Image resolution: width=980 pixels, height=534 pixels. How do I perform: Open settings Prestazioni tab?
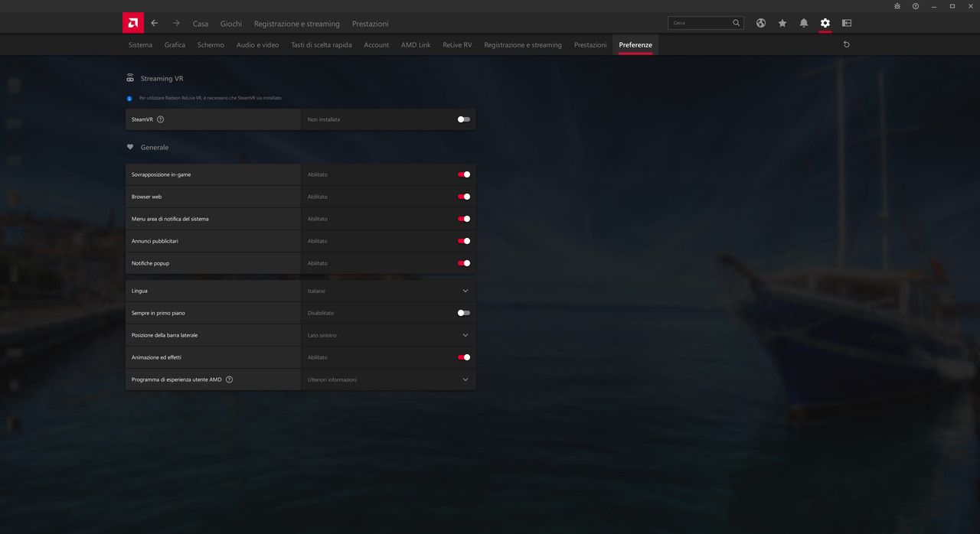(590, 45)
